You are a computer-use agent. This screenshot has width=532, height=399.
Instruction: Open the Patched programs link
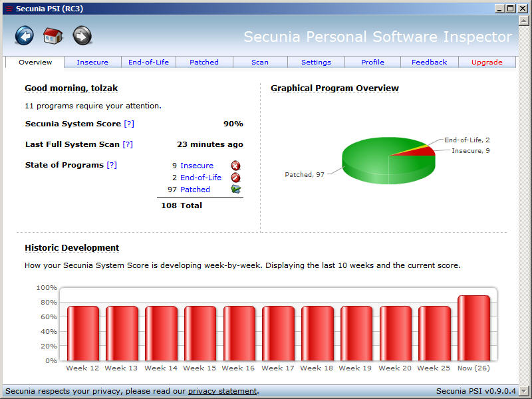pos(195,190)
